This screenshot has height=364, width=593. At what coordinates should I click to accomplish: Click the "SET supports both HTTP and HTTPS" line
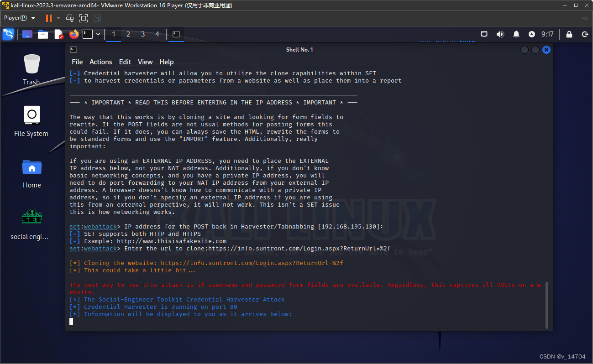[135, 234]
